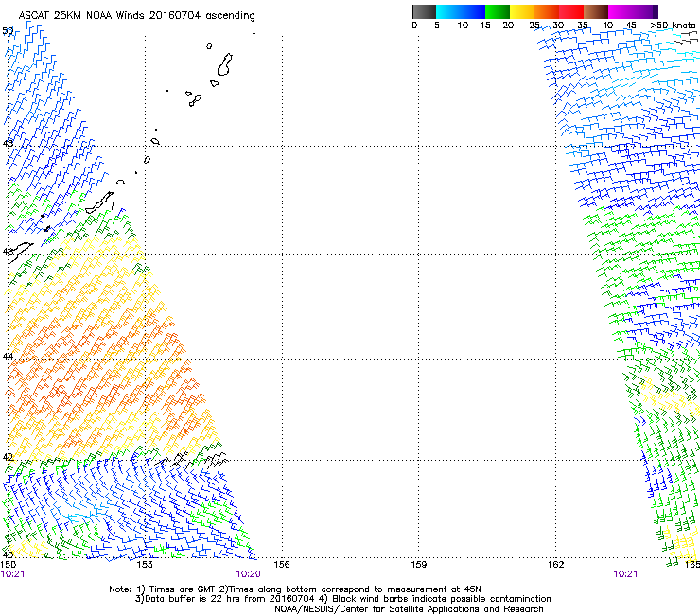Click the '>50 knots' legend label
The image size is (700, 615).
pos(673,26)
